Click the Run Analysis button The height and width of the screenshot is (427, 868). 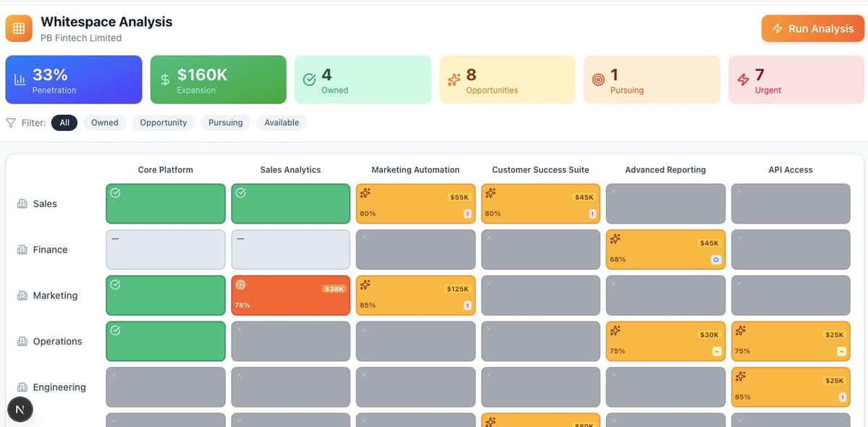pos(812,28)
